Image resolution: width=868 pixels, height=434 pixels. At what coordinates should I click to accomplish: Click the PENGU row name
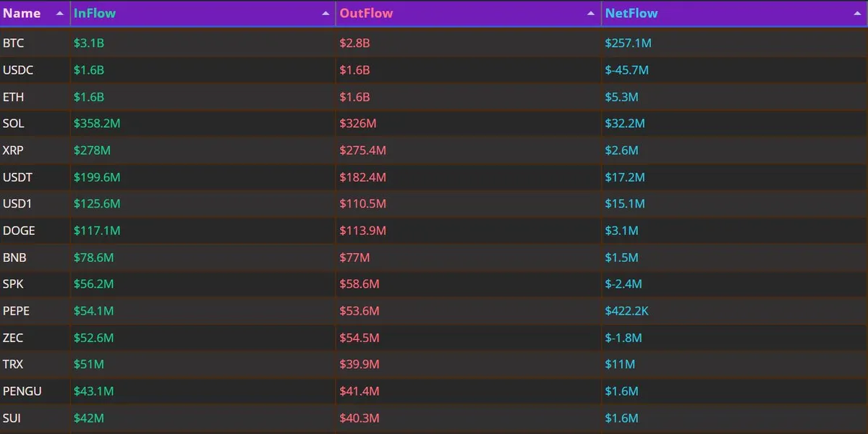22,391
